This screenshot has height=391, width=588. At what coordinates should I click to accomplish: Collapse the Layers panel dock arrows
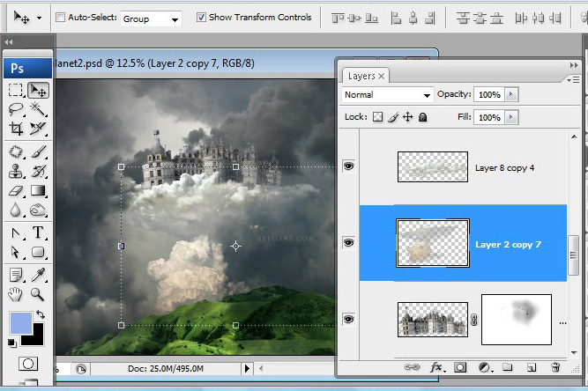click(574, 65)
